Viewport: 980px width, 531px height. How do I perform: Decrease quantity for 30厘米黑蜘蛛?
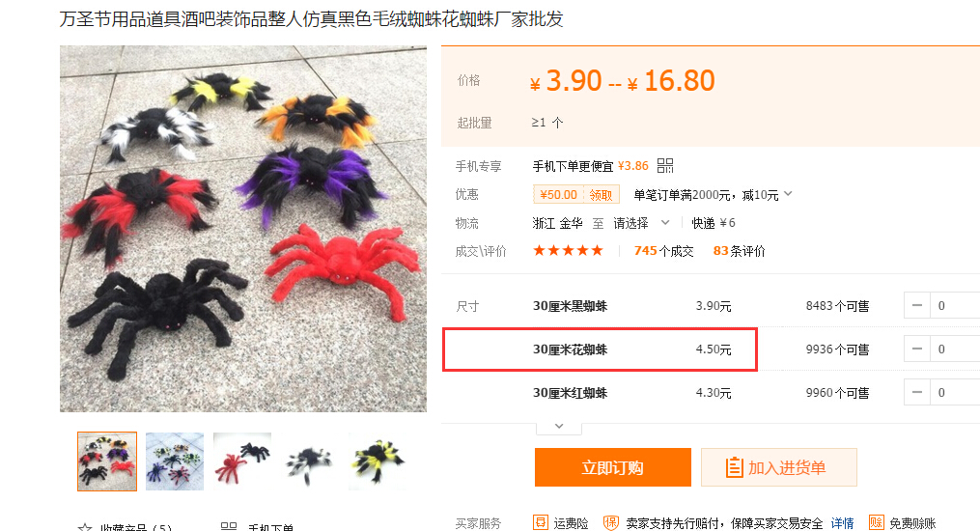pos(917,305)
